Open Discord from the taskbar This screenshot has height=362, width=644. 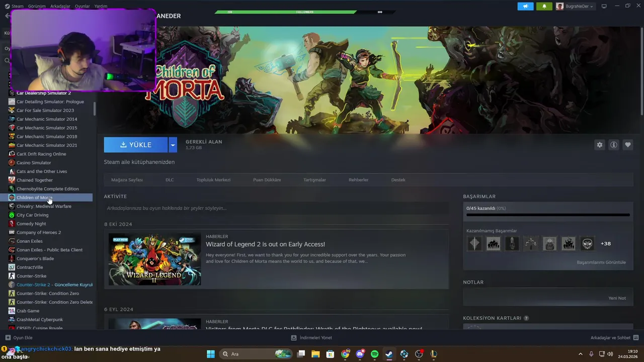pos(360,354)
